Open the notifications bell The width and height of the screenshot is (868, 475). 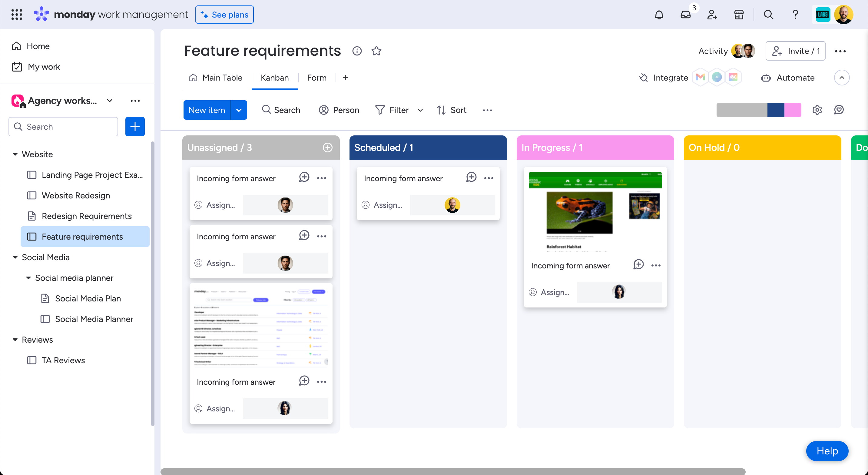coord(659,15)
